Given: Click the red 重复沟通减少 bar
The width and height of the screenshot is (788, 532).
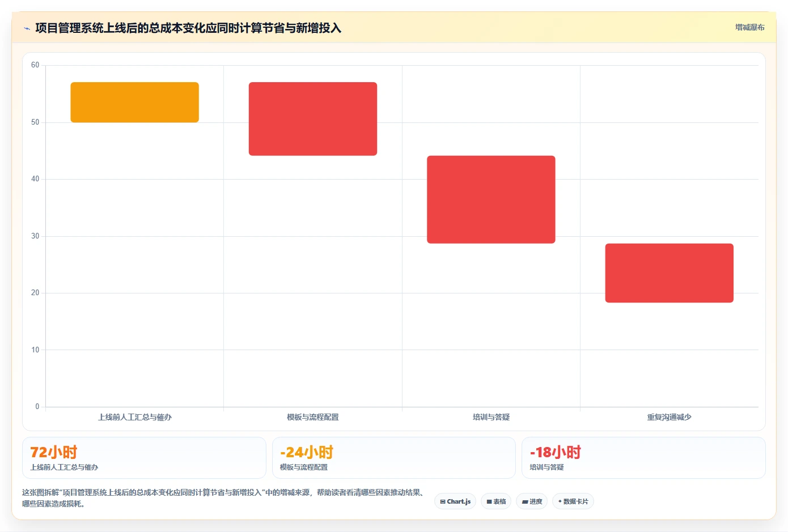Looking at the screenshot, I should [x=669, y=273].
